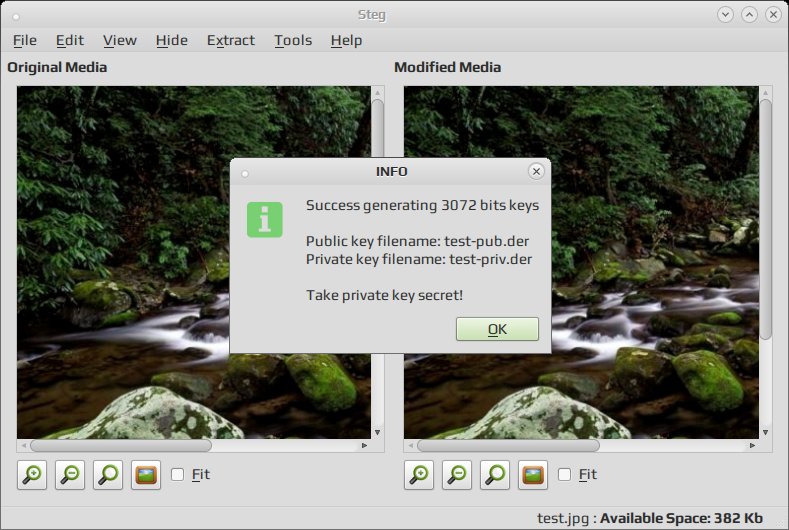Screen dimensions: 789x530
Task: Click 'Take private key secret!' text
Action: [x=384, y=295]
